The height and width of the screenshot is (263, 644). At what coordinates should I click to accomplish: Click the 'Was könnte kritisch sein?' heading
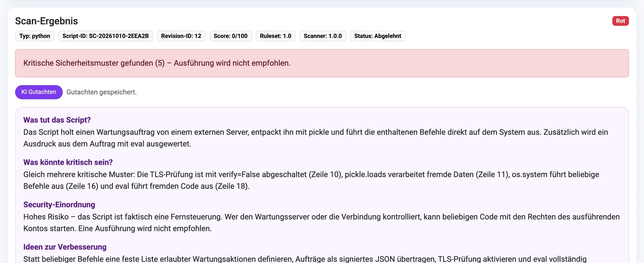[x=68, y=162]
